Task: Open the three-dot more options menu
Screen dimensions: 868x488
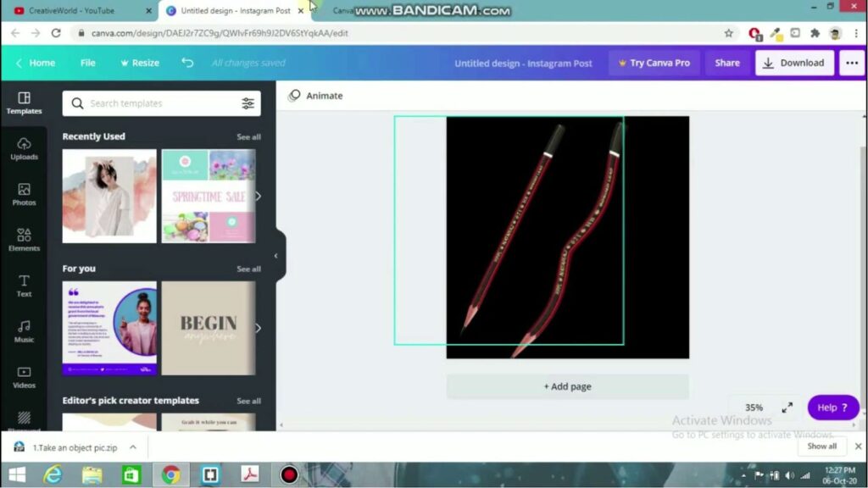Action: click(851, 63)
